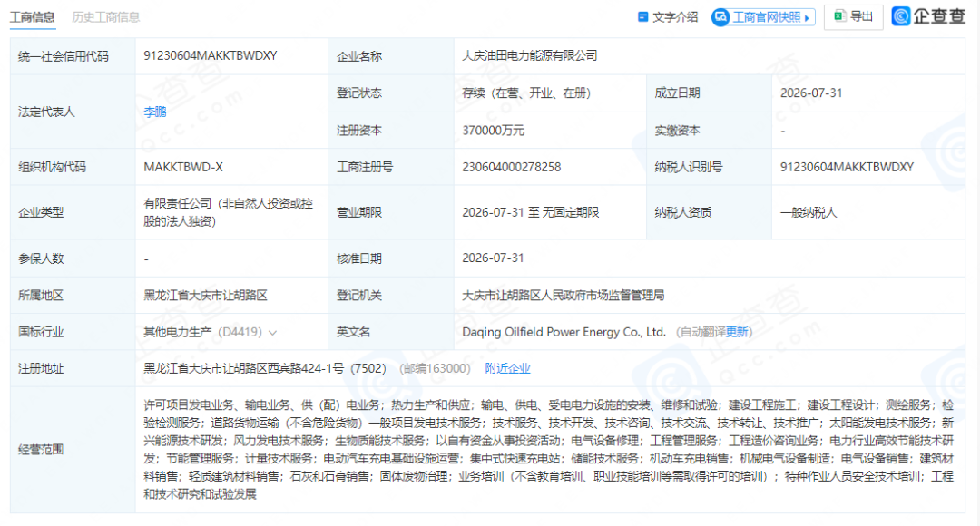
Task: Select registered capital 370000万元
Action: 493,131
